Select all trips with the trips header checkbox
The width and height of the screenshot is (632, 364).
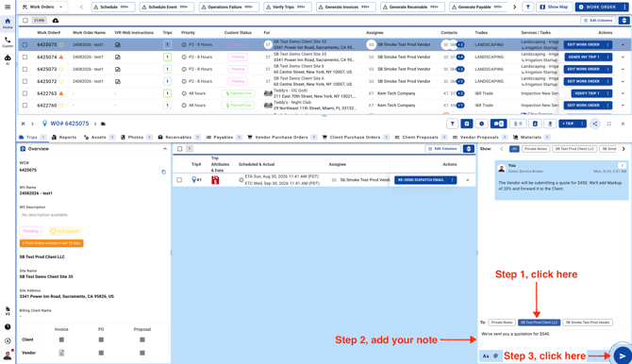point(180,149)
